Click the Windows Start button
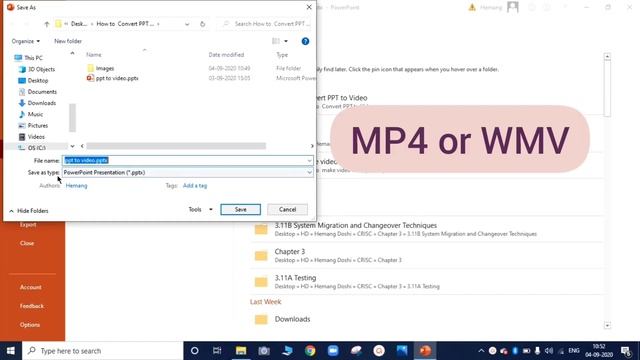This screenshot has width=640, height=360. (11, 351)
